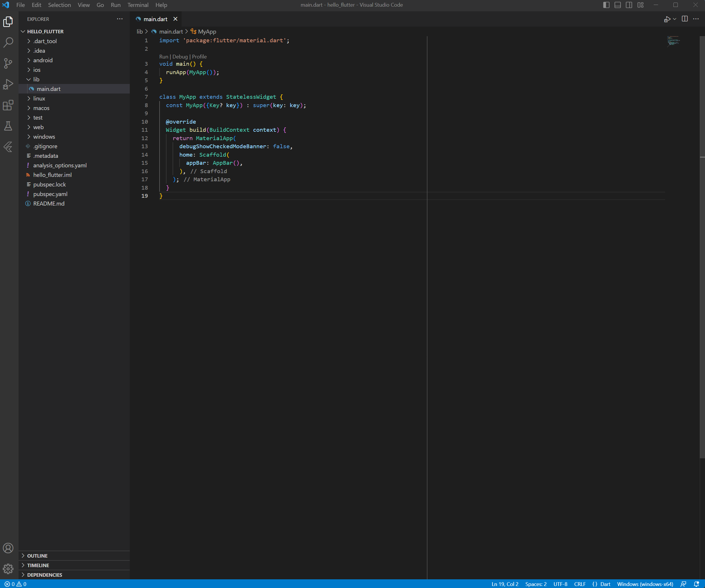The height and width of the screenshot is (588, 705).
Task: Open the notifications bell in status bar
Action: 696,584
